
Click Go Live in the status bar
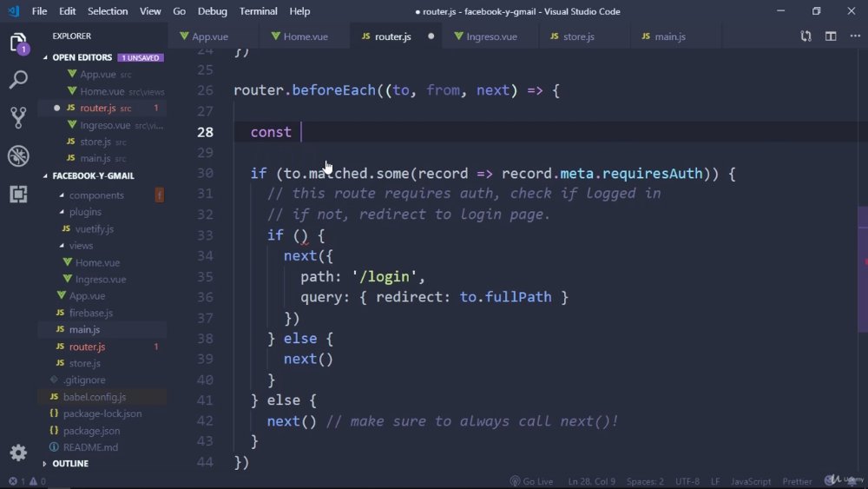click(531, 481)
